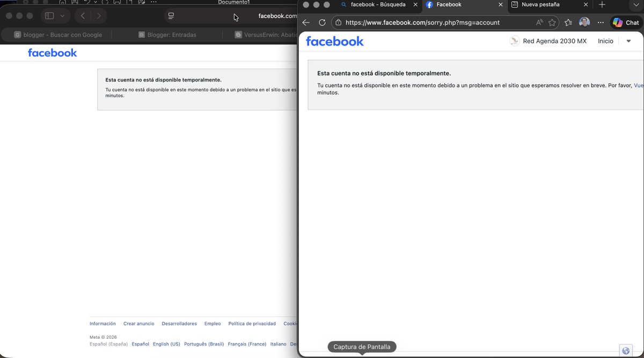Open a new tab with plus button
Image resolution: width=644 pixels, height=358 pixels.
tap(602, 4)
